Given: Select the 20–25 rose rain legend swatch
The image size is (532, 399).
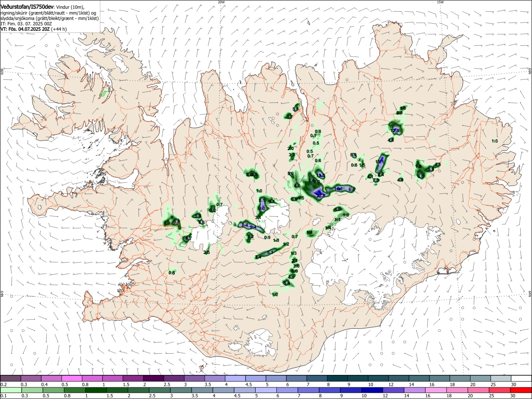Looking at the screenshot, I should point(478,390).
